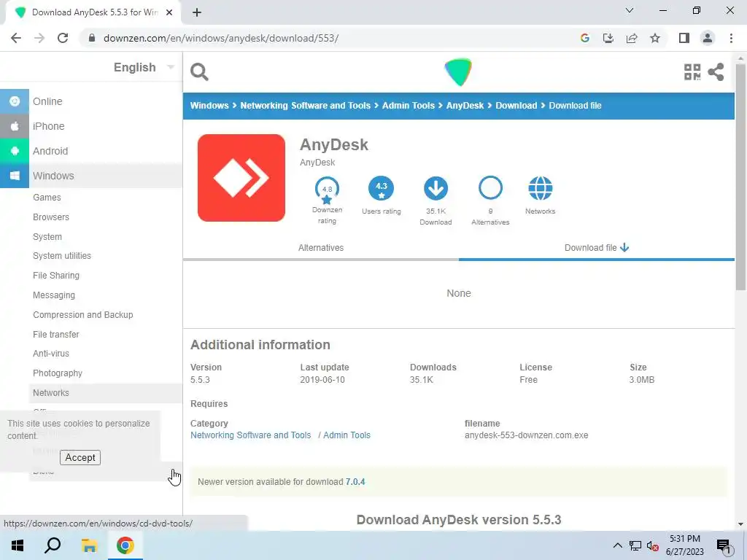This screenshot has height=560, width=747.
Task: Click the 35.1K Download arrow icon
Action: [x=436, y=188]
